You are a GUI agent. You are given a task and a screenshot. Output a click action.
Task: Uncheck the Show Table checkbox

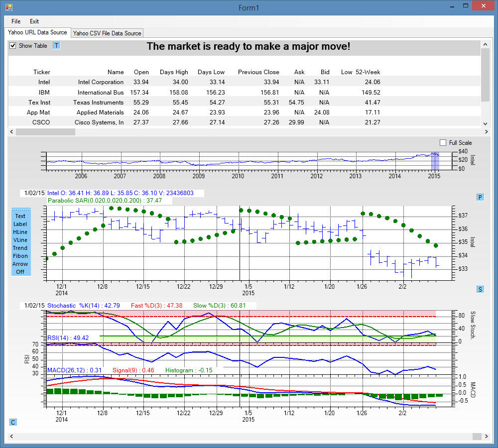(13, 46)
